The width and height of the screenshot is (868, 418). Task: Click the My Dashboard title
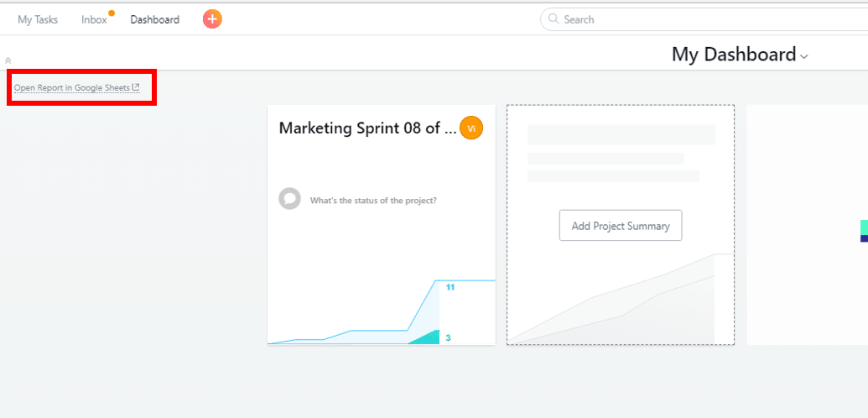tap(734, 55)
